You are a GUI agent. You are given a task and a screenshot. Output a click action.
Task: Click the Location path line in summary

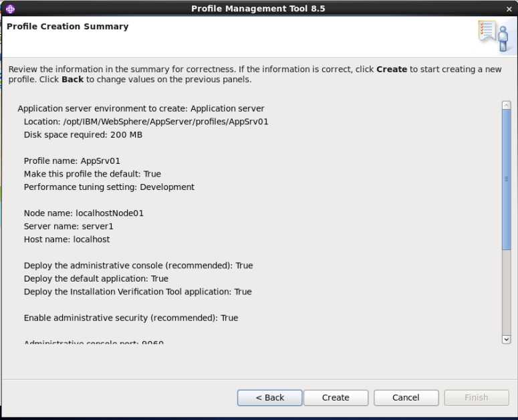pos(146,122)
